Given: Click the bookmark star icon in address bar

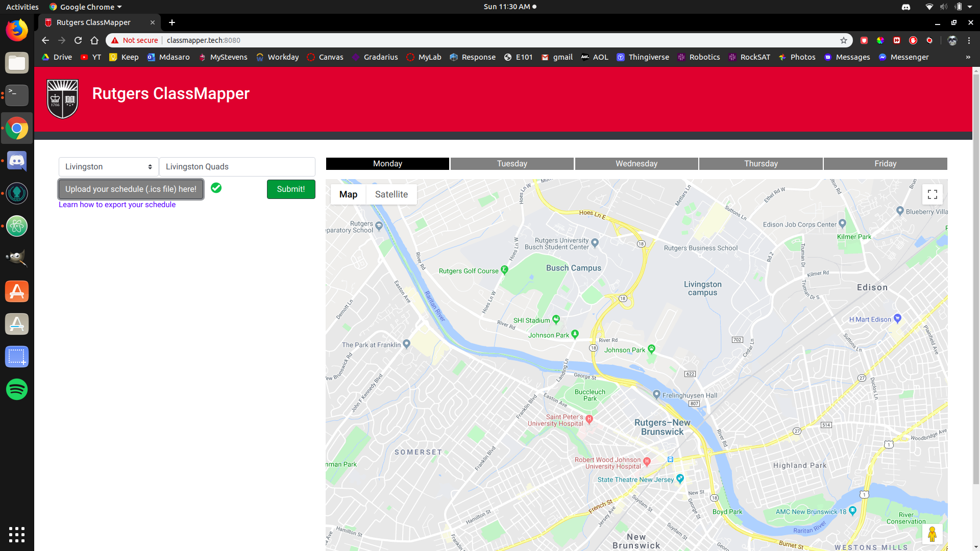Looking at the screenshot, I should (x=844, y=40).
